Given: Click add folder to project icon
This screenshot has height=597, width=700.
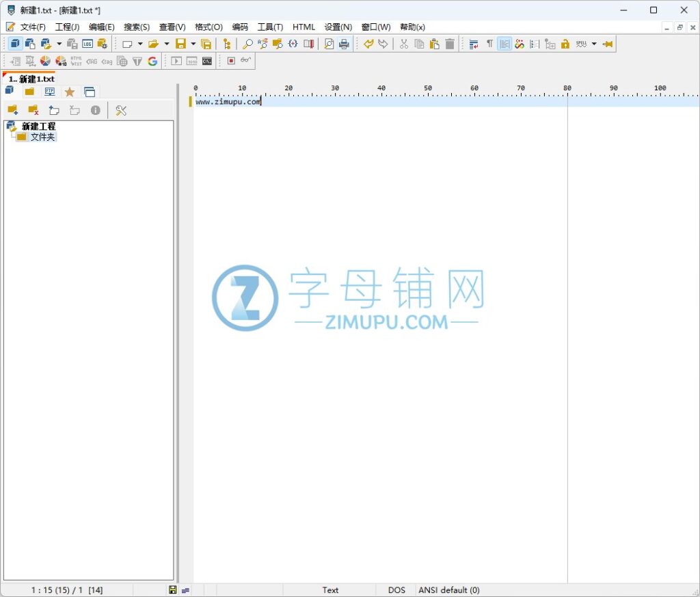Looking at the screenshot, I should pyautogui.click(x=12, y=110).
